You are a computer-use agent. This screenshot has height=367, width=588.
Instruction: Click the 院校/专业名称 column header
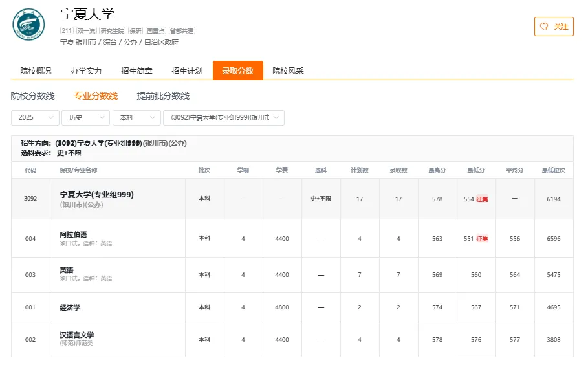pos(78,170)
